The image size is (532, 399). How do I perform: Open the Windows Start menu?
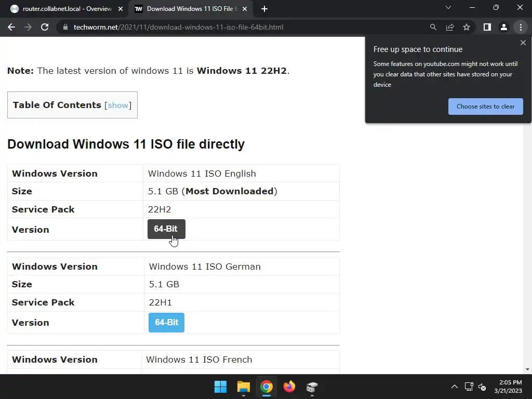click(x=220, y=387)
